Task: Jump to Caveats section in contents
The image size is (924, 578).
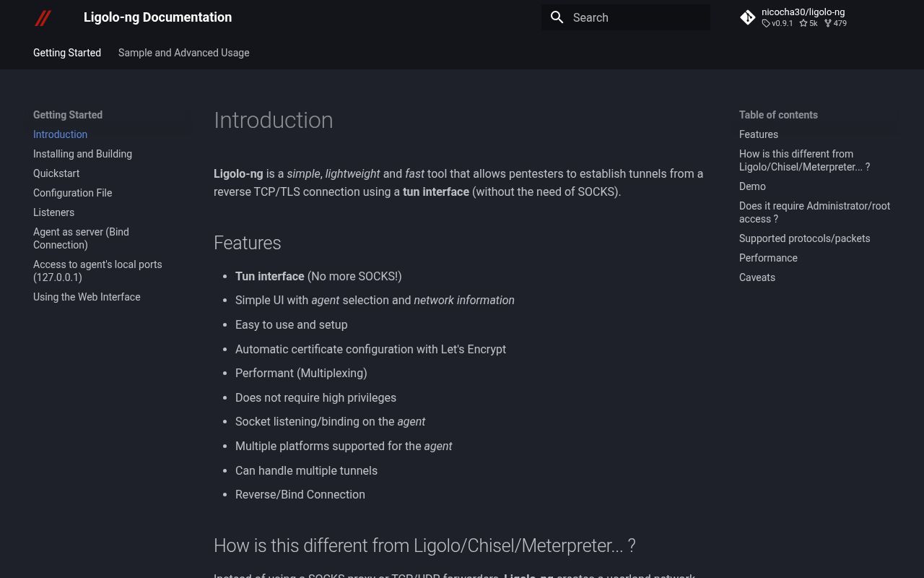Action: point(757,277)
